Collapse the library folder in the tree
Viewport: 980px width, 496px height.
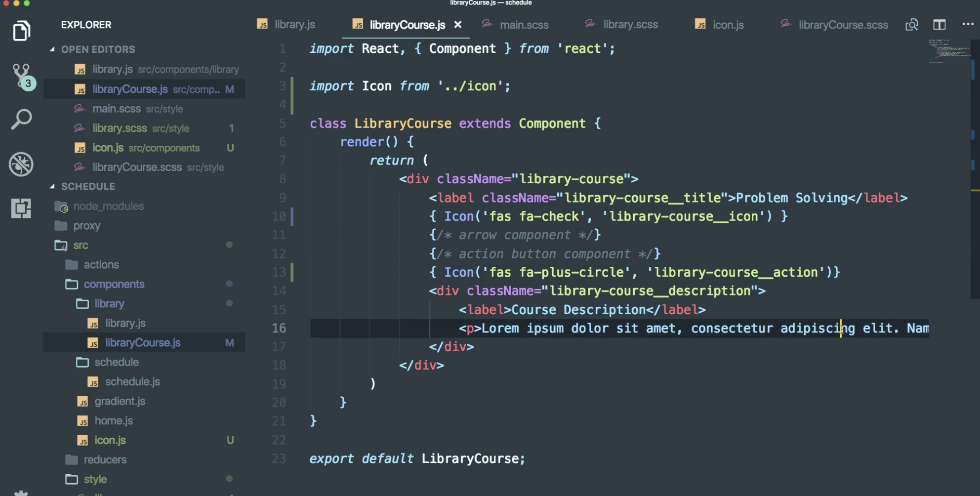tap(100, 304)
